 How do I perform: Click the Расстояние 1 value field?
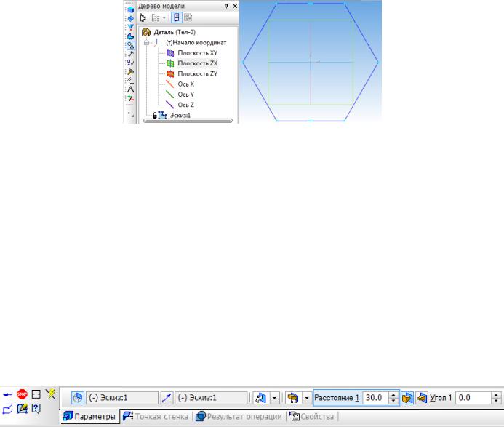point(375,398)
